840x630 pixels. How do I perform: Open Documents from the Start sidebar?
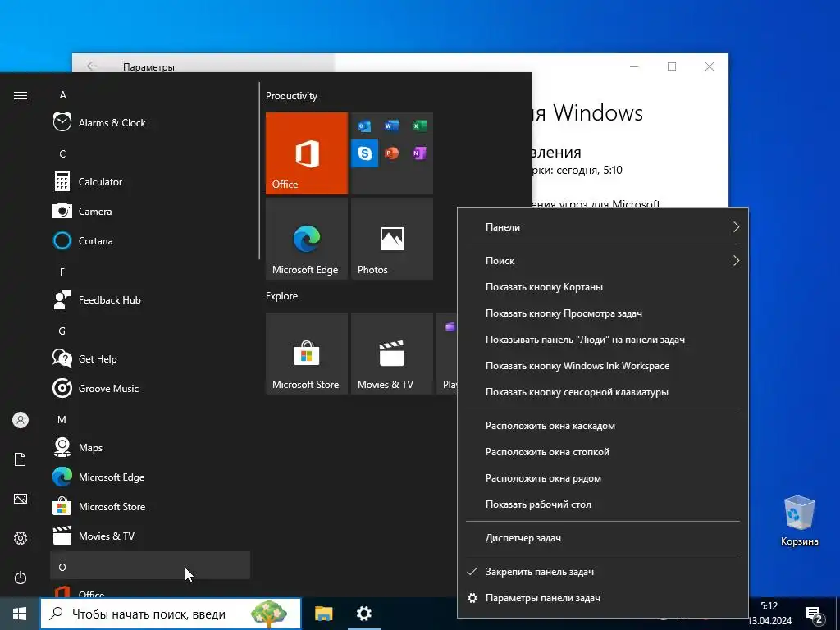coord(21,459)
